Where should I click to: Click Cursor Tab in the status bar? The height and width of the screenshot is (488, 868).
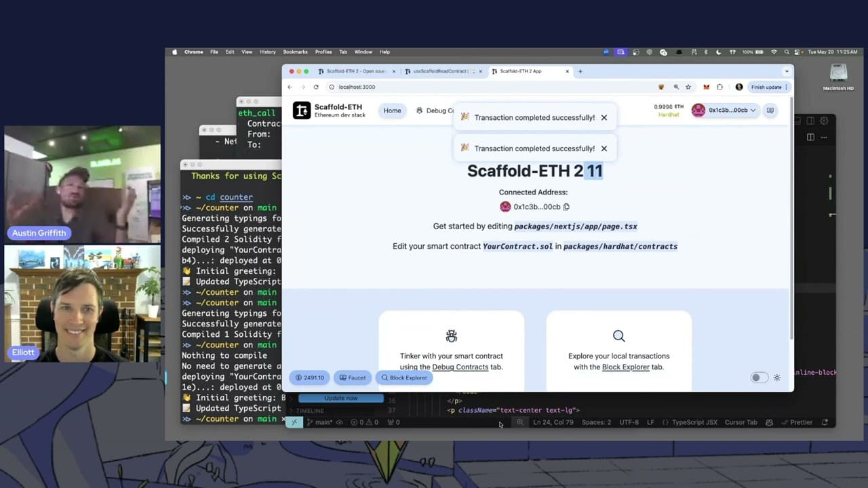pos(741,422)
